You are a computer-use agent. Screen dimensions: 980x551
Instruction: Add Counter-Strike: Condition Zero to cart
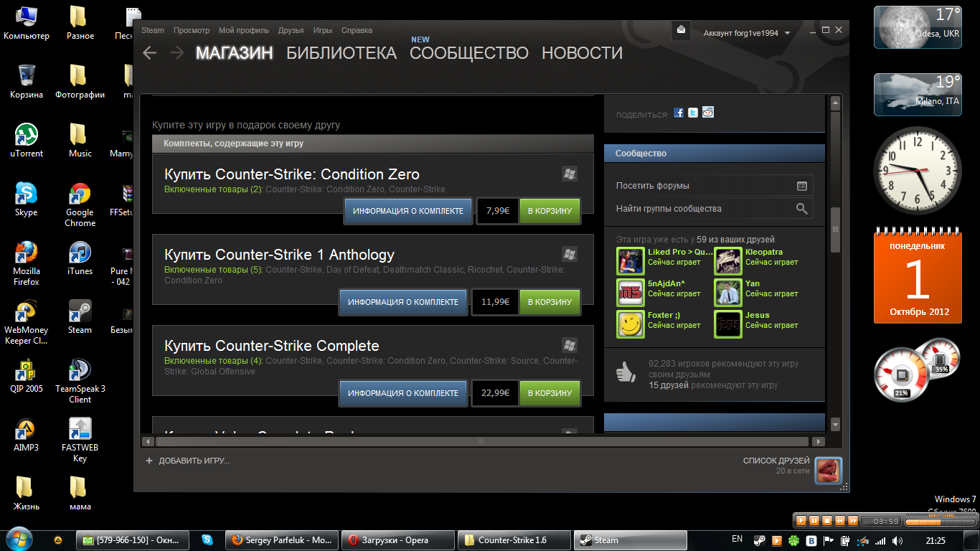pos(550,211)
